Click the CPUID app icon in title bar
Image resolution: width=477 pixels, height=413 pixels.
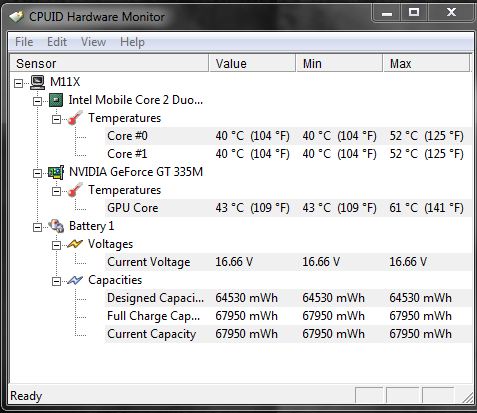(x=16, y=16)
